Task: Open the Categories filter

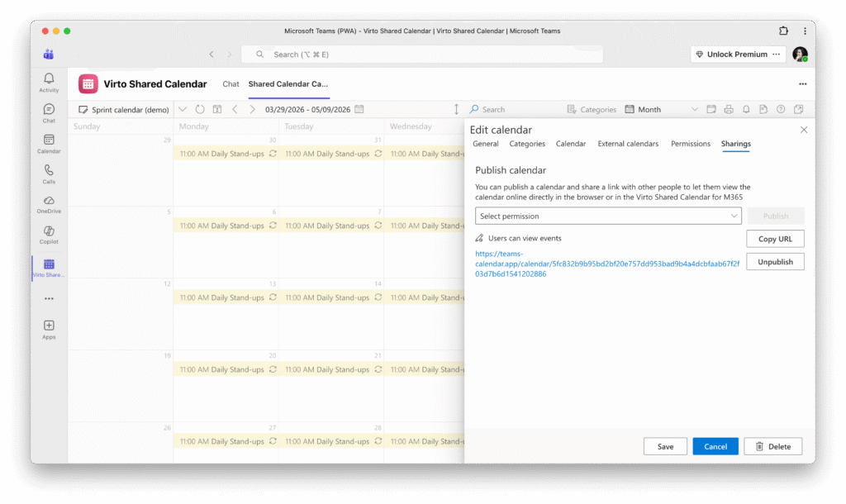Action: click(x=592, y=109)
